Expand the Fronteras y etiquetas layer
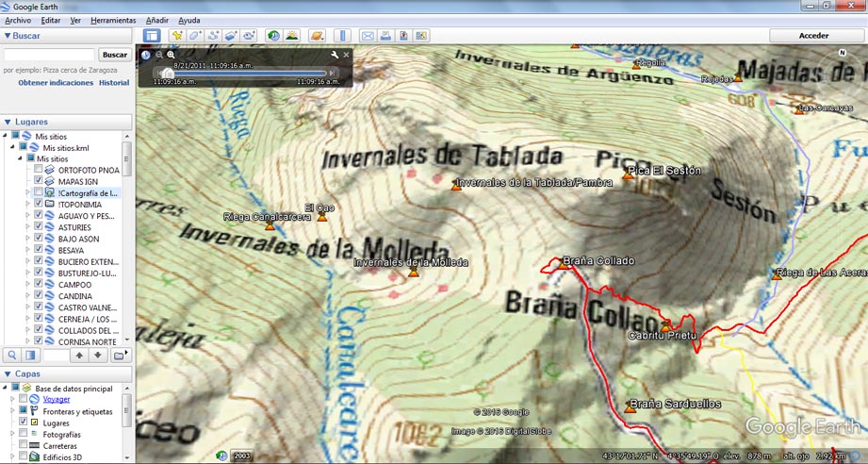The image size is (868, 464). 13,411
